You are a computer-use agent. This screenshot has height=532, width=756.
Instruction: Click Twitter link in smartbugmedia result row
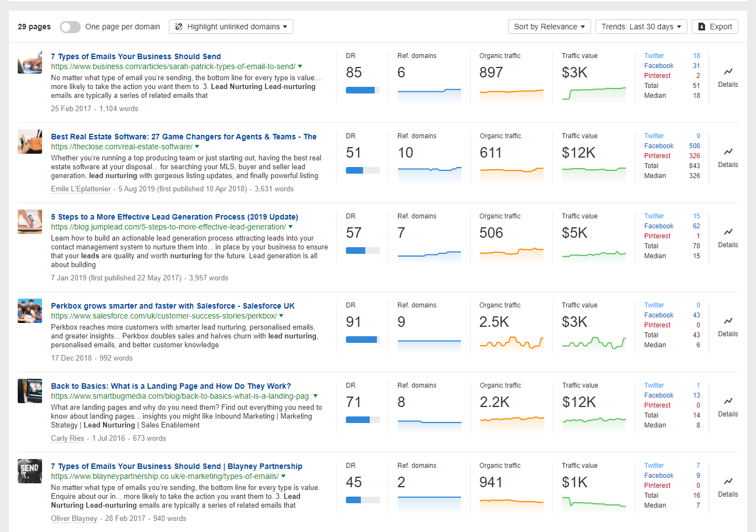tap(654, 385)
